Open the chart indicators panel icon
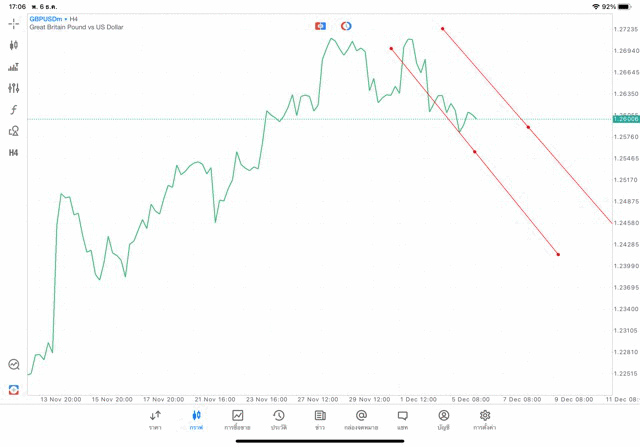 [x=13, y=67]
